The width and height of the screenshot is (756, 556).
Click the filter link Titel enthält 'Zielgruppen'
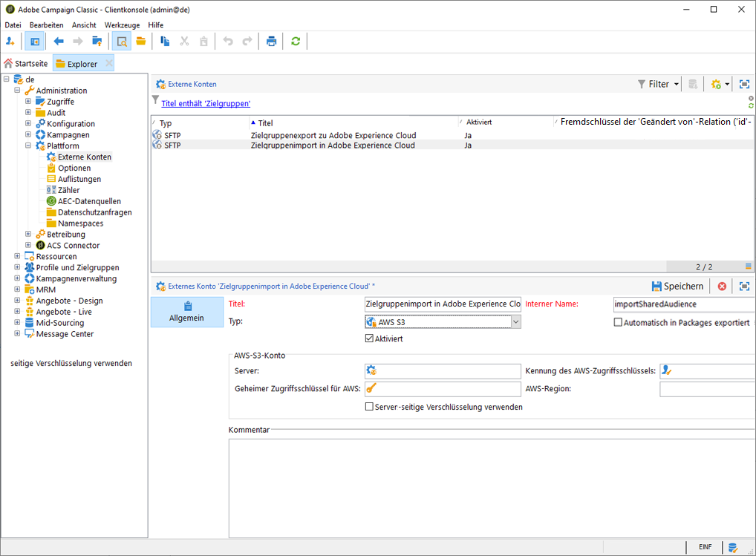point(206,104)
